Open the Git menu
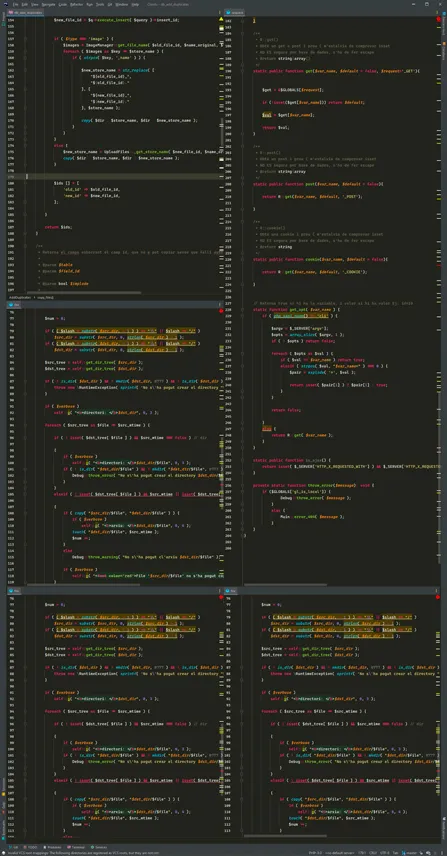The image size is (447, 856). coord(109,4)
